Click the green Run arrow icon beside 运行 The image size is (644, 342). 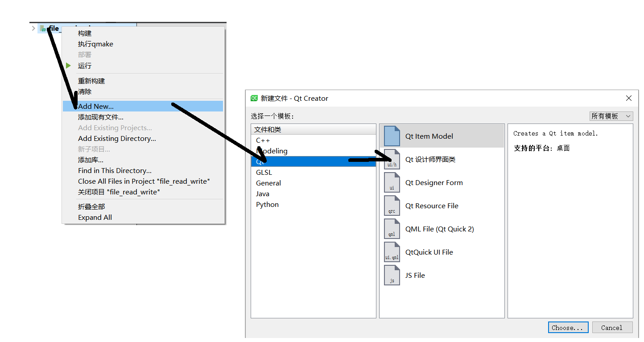click(x=68, y=66)
